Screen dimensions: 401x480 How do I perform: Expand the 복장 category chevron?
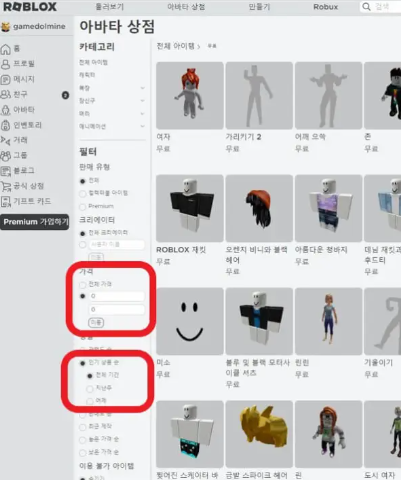(143, 88)
